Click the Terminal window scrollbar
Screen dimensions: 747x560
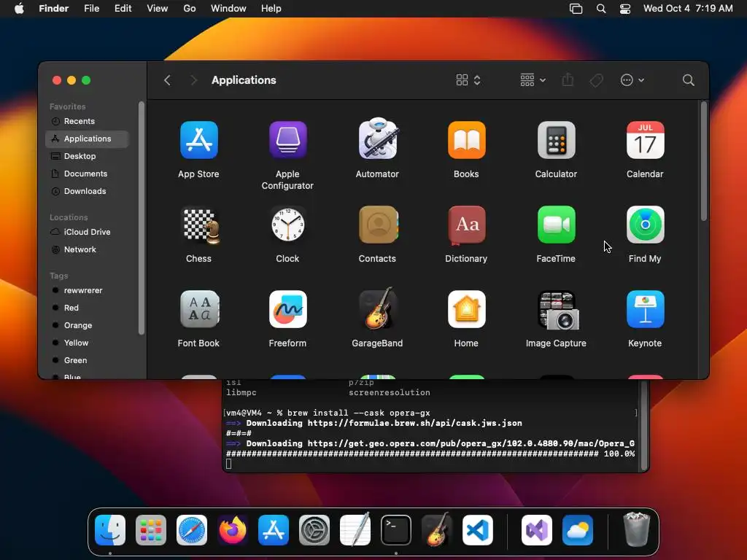point(644,425)
